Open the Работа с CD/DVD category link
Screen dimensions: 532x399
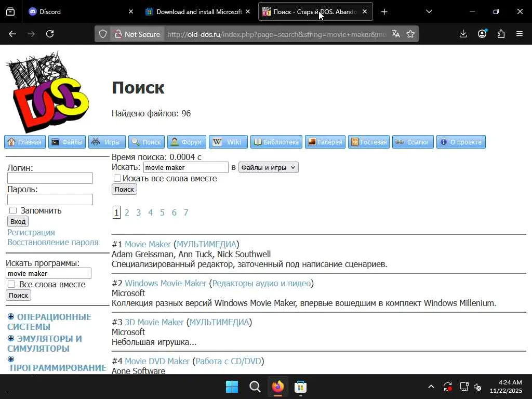pyautogui.click(x=229, y=361)
